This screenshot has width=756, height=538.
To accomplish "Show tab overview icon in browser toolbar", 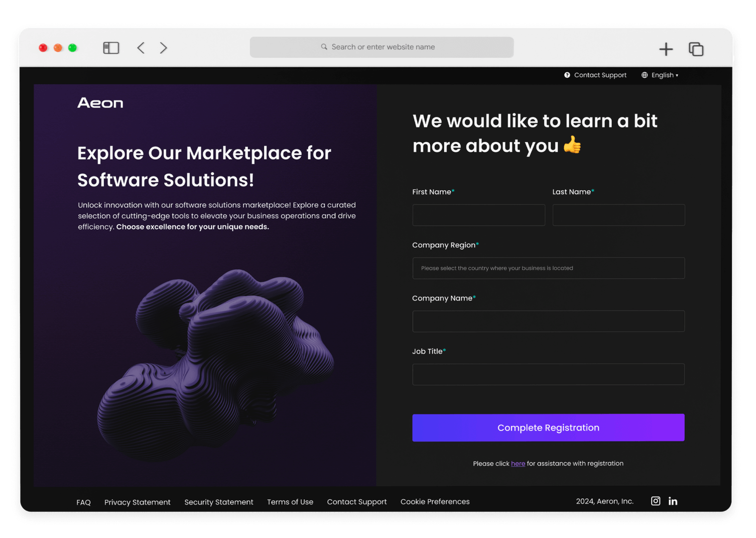I will coord(696,49).
